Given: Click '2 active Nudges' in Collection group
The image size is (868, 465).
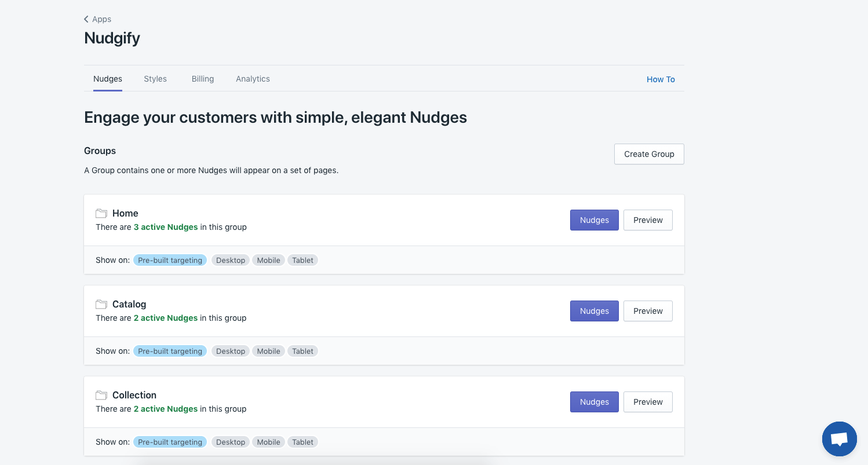Looking at the screenshot, I should point(166,409).
